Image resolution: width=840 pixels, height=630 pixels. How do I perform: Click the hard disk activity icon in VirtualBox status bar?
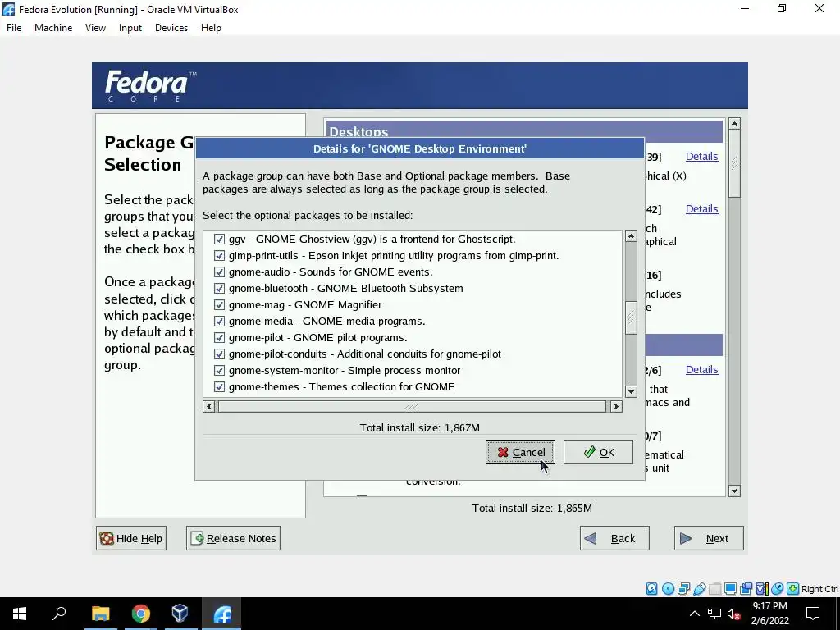click(x=651, y=589)
